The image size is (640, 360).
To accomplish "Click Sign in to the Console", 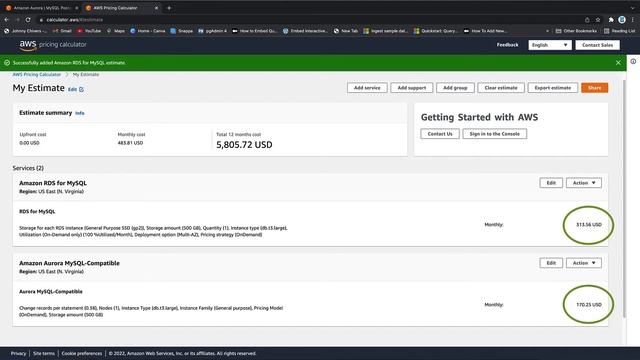I will coord(495,134).
